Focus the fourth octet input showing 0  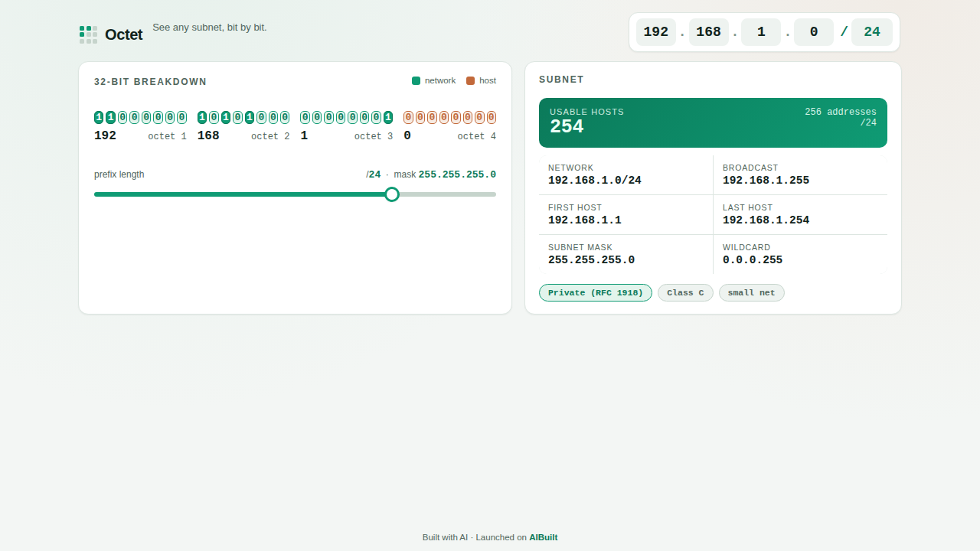tap(814, 32)
